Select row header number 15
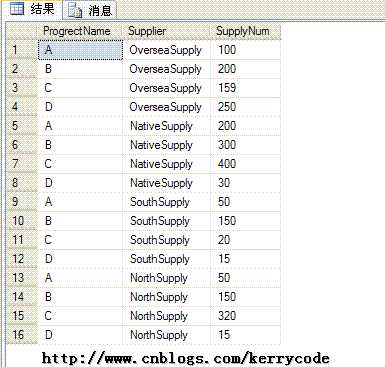This screenshot has width=385, height=367. click(22, 316)
